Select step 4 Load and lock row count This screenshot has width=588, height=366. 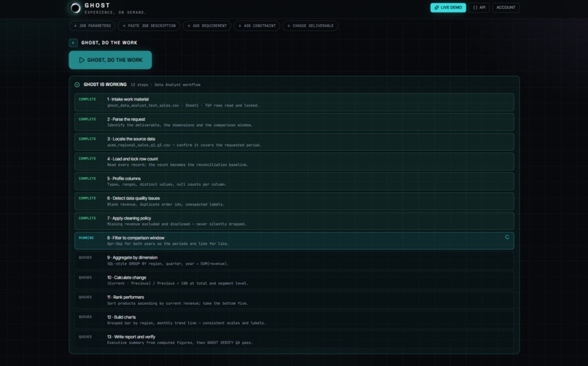click(294, 161)
